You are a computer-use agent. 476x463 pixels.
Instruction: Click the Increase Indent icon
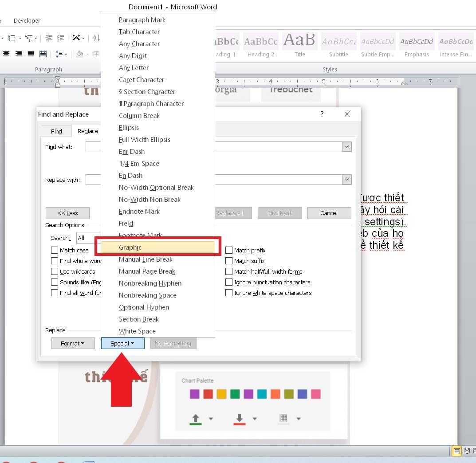pyautogui.click(x=61, y=38)
